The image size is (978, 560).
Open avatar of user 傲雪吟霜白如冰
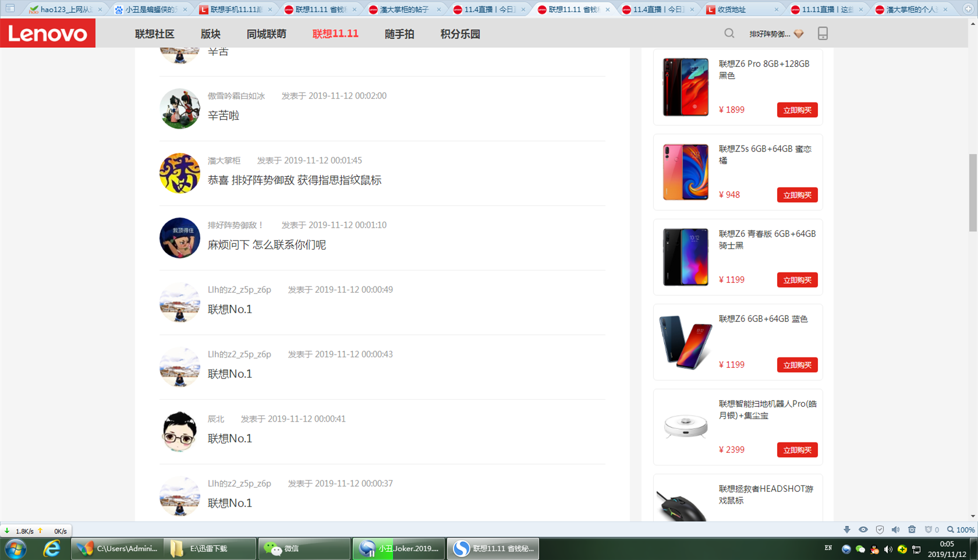click(x=179, y=109)
